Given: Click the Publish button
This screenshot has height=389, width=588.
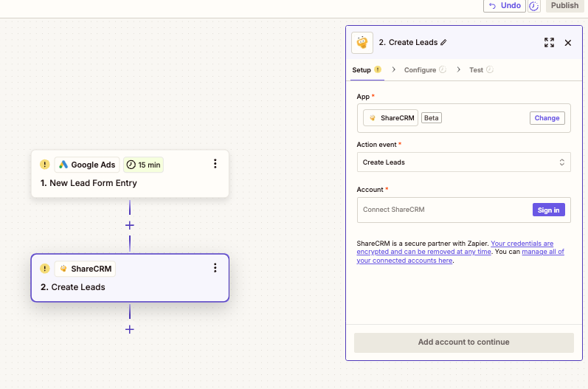Looking at the screenshot, I should coord(564,6).
